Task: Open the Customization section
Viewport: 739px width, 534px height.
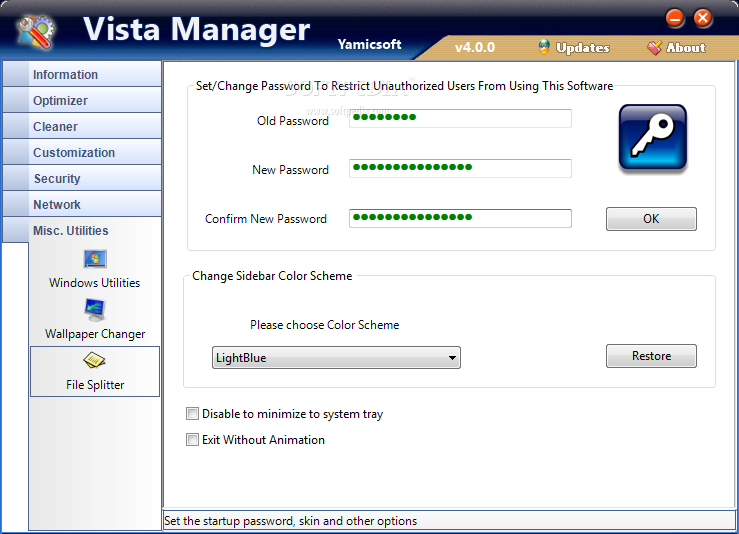Action: [x=82, y=153]
